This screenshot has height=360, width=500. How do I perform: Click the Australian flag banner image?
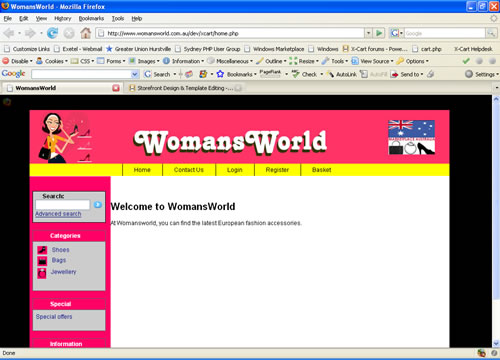(x=412, y=137)
